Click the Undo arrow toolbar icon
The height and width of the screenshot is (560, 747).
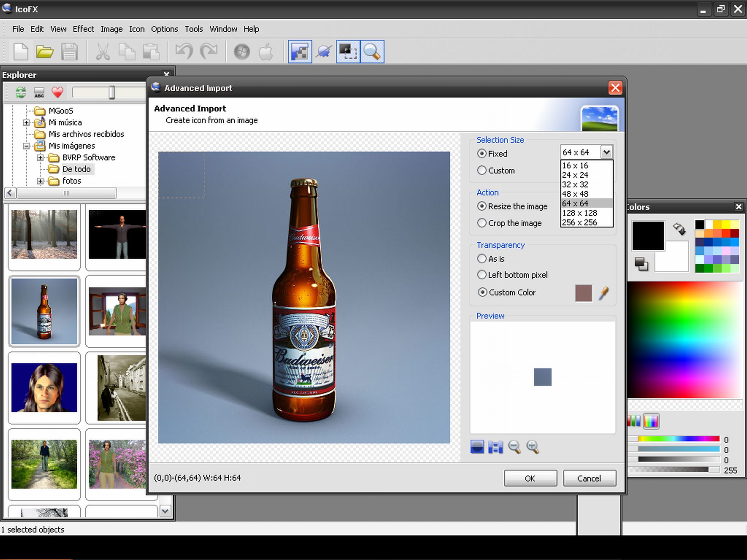[x=184, y=52]
